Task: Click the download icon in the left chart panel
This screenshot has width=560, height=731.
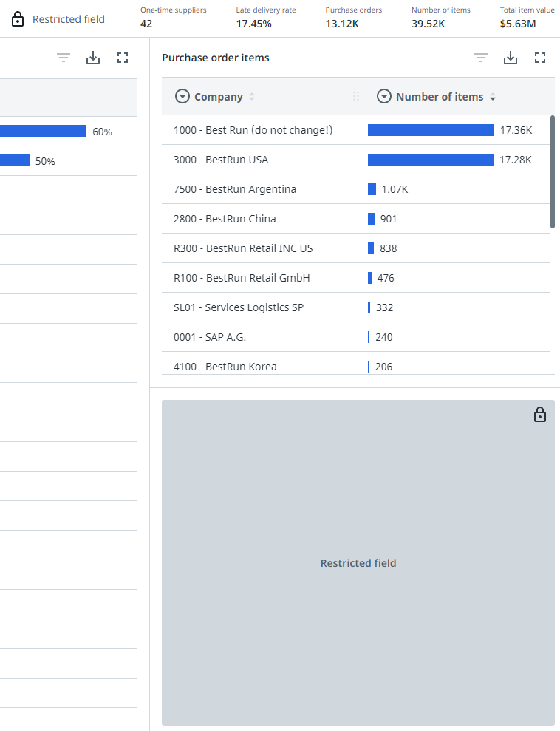Action: click(x=93, y=58)
